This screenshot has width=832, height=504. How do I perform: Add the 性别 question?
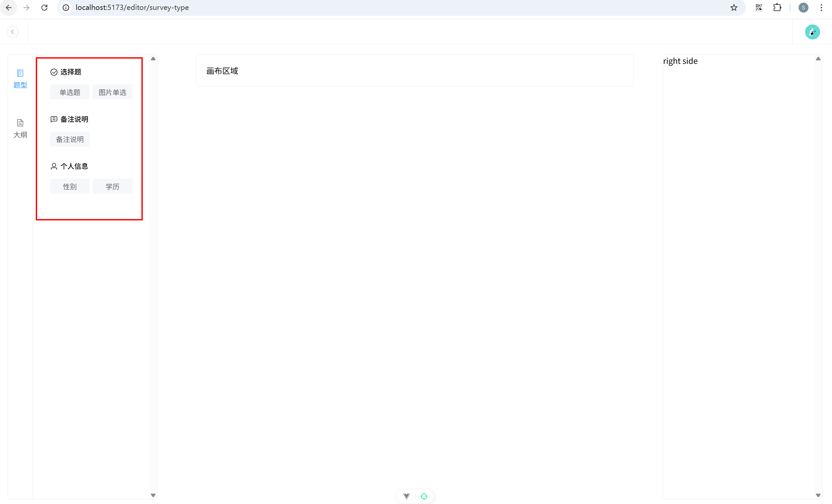pyautogui.click(x=70, y=187)
